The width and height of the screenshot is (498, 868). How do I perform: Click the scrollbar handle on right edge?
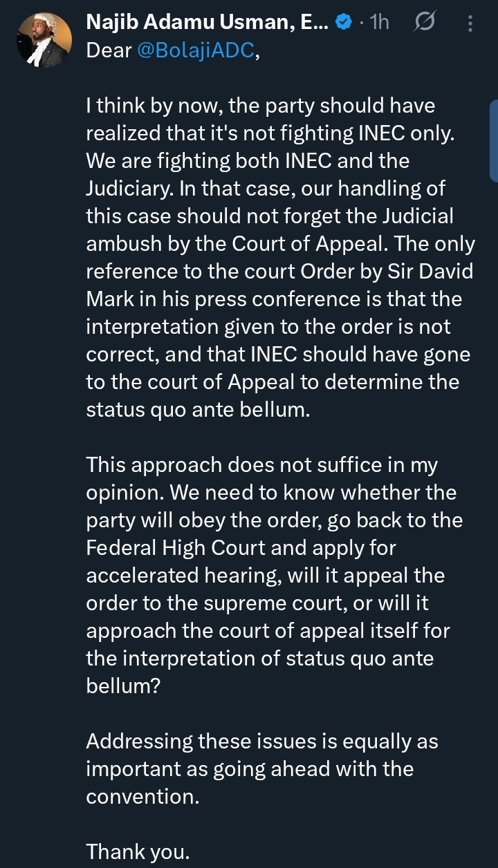tap(493, 142)
